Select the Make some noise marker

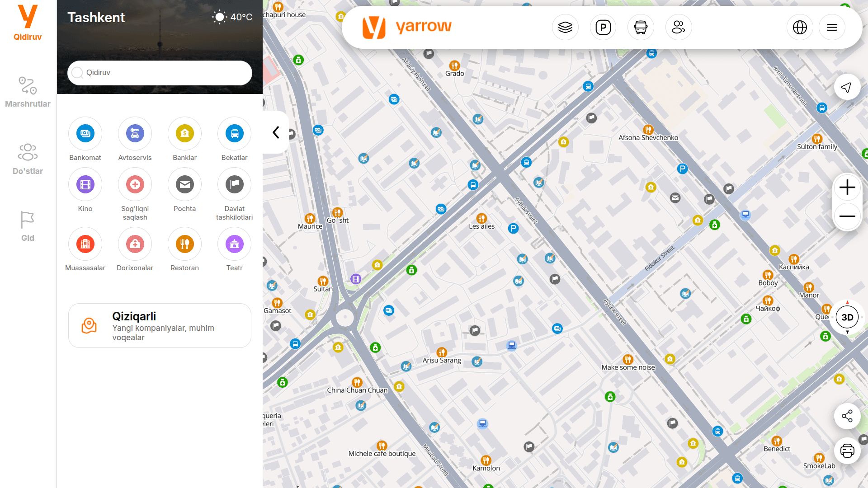tap(628, 360)
